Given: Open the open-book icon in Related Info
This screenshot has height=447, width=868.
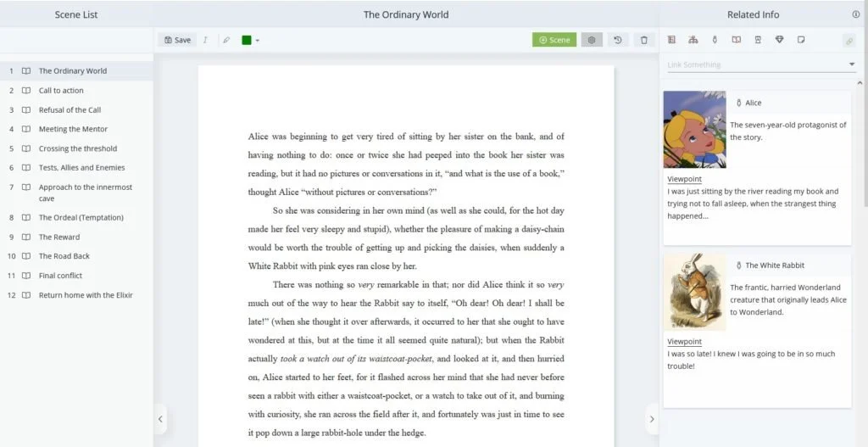Looking at the screenshot, I should pyautogui.click(x=737, y=40).
